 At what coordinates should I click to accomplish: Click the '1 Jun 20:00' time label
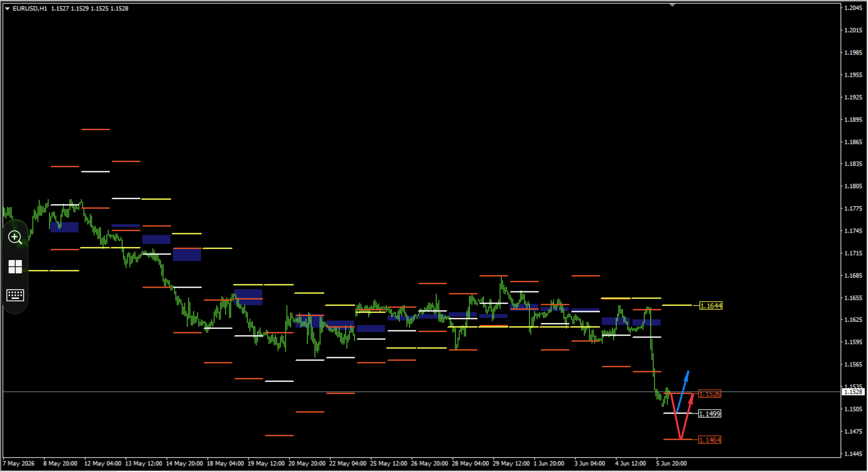(x=549, y=463)
